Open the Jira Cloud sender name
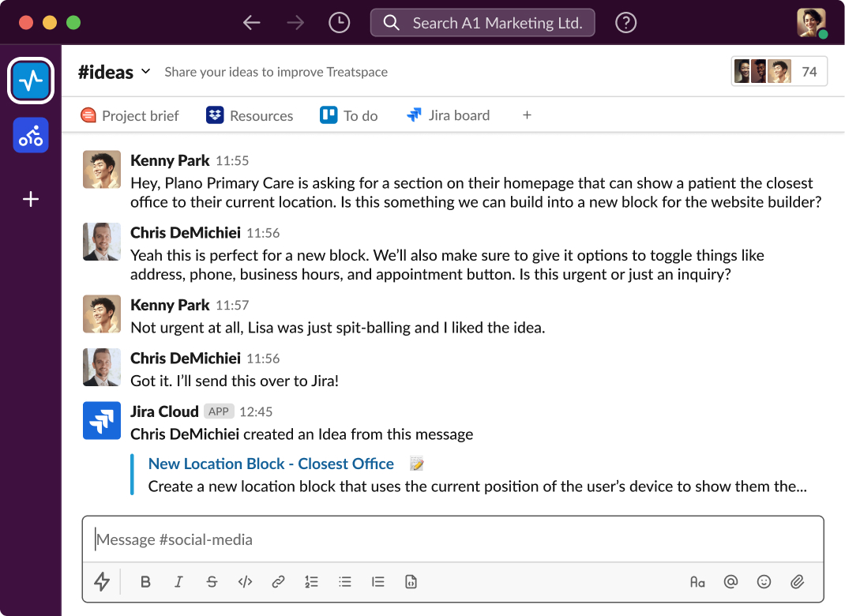 click(164, 411)
